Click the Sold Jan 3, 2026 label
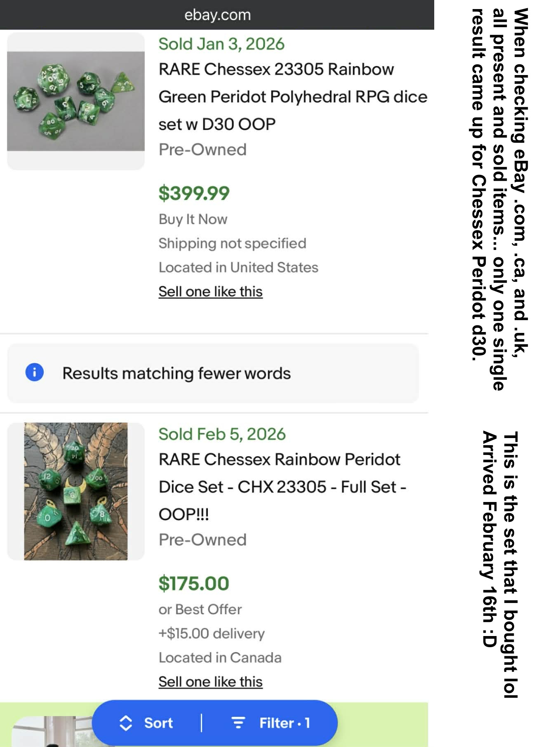 tap(221, 44)
